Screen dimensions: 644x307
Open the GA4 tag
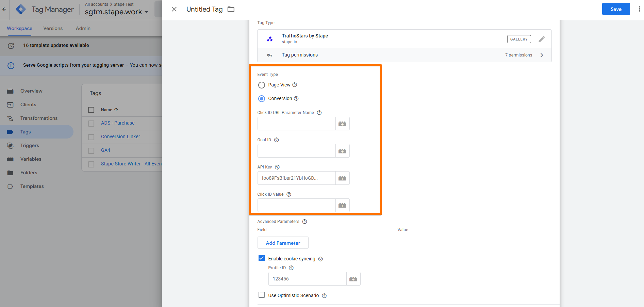(x=105, y=150)
